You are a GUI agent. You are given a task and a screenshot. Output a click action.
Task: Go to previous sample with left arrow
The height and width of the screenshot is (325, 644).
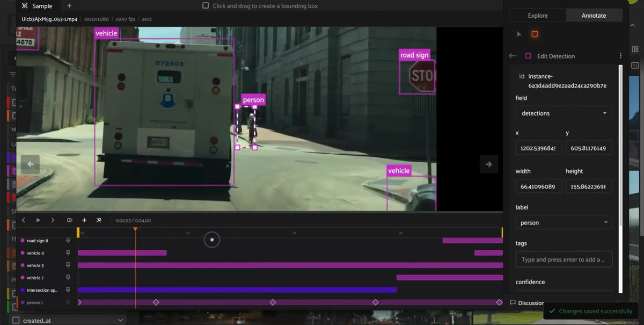point(30,164)
